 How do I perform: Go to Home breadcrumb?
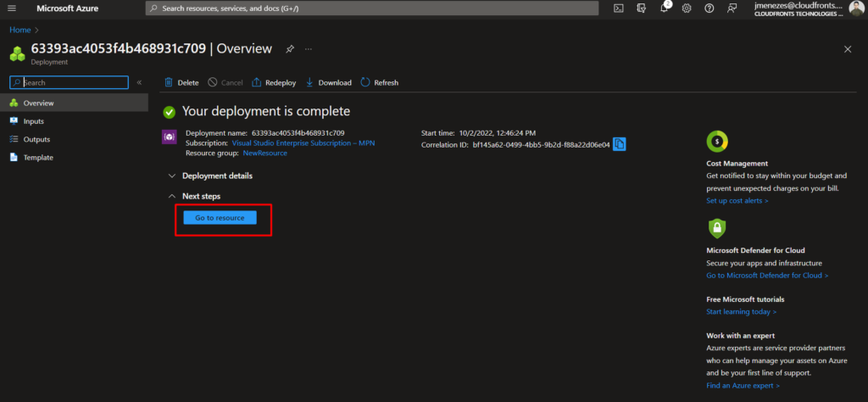pos(20,30)
